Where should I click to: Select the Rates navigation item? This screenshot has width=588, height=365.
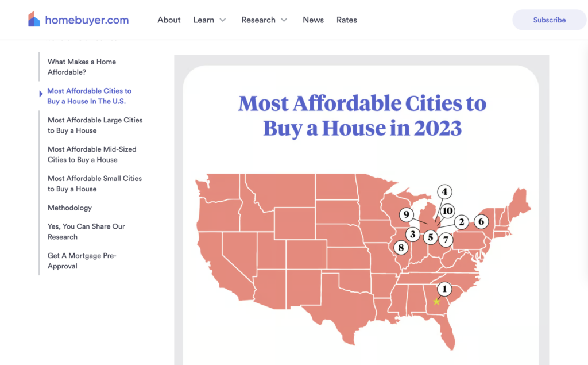(x=347, y=20)
